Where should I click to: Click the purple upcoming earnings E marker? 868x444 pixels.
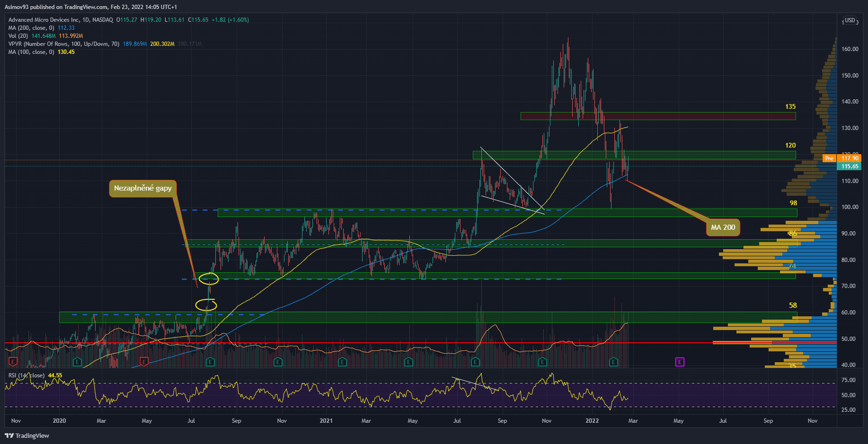pos(680,362)
